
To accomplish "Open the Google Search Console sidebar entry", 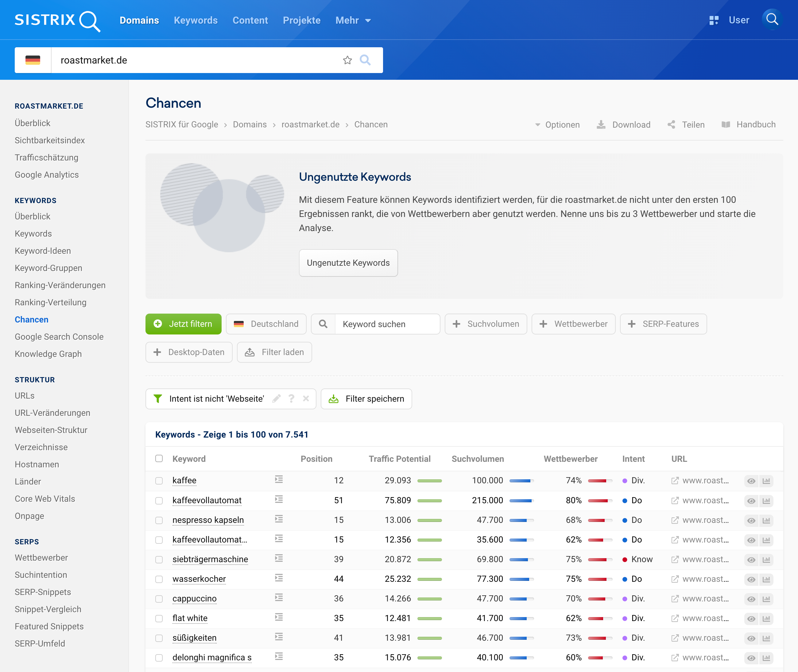I will coord(59,337).
